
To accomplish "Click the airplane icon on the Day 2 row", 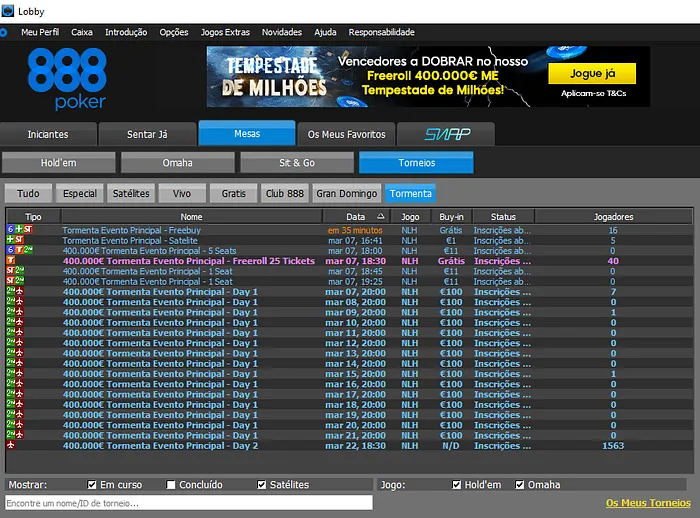I will click(x=11, y=445).
